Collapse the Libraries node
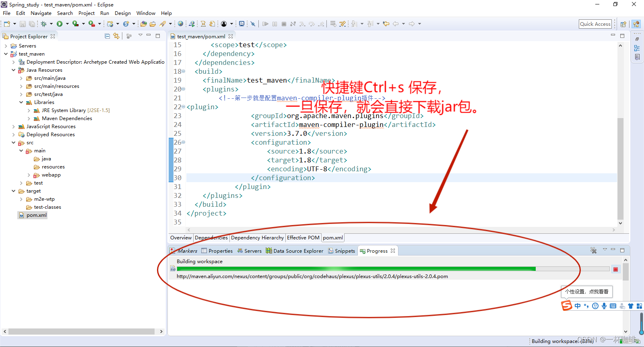The width and height of the screenshot is (644, 347). click(21, 102)
